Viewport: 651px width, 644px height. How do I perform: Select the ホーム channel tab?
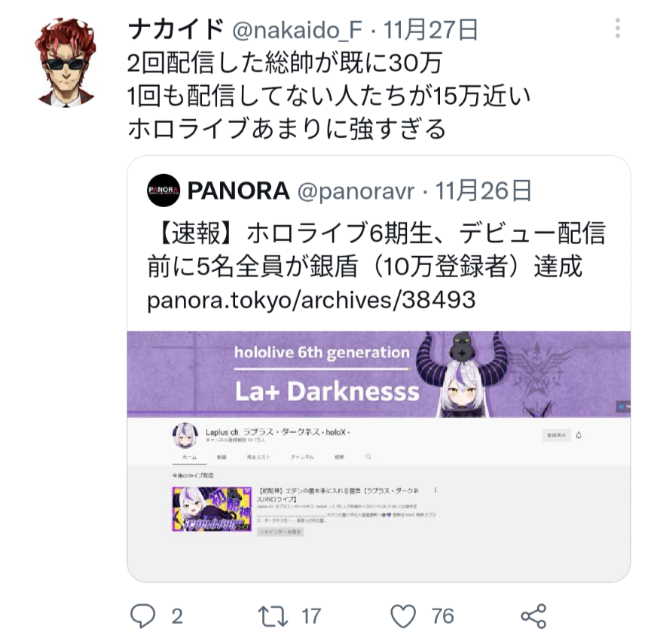tap(189, 457)
